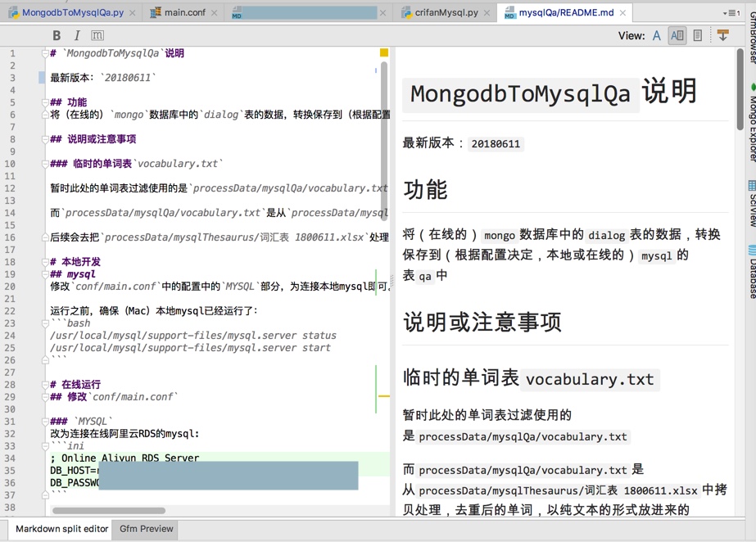This screenshot has width=756, height=542.
Task: Collapse the MYSQL heading fold on line 31
Action: [x=45, y=422]
